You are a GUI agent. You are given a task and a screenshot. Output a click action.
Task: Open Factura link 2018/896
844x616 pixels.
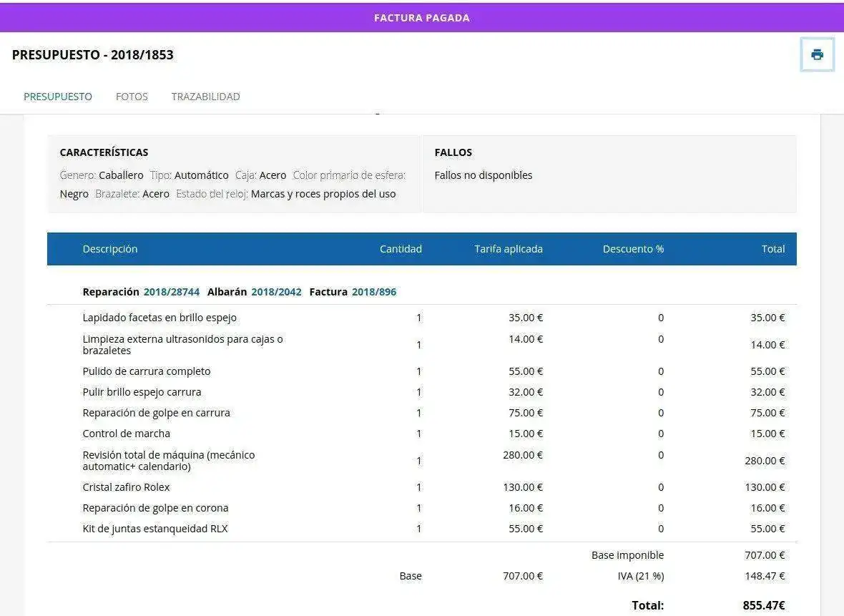[373, 292]
